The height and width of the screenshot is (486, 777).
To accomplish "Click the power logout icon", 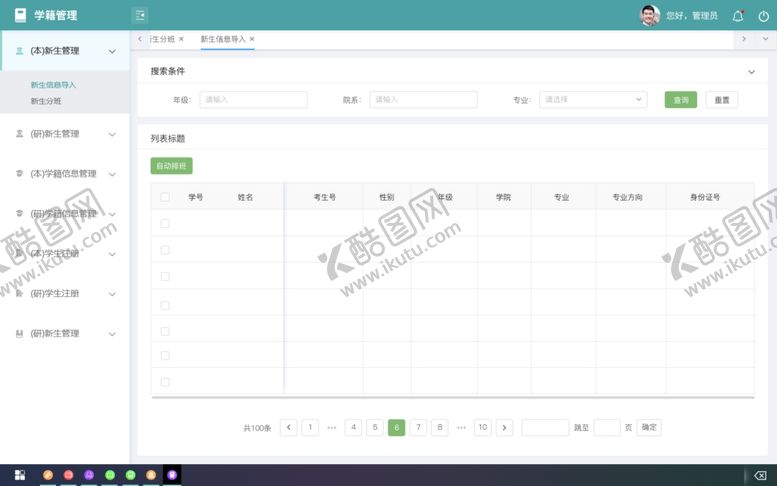I will 764,16.
